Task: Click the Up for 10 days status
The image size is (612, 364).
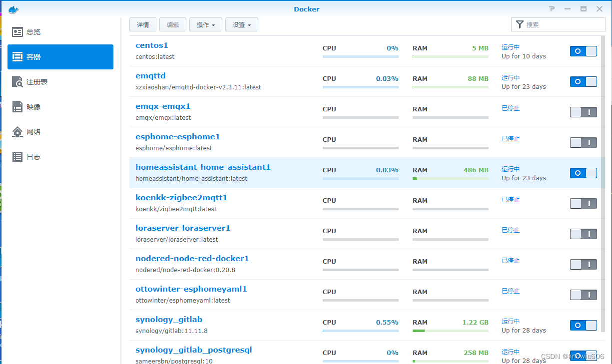Action: coord(524,56)
